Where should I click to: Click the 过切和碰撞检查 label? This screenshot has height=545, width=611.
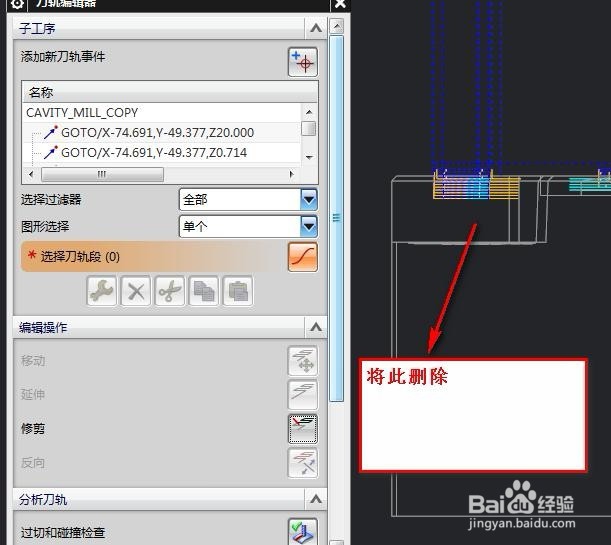point(63,532)
